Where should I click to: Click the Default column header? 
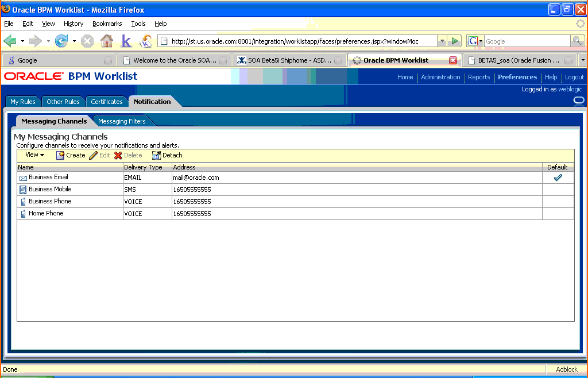click(x=558, y=167)
